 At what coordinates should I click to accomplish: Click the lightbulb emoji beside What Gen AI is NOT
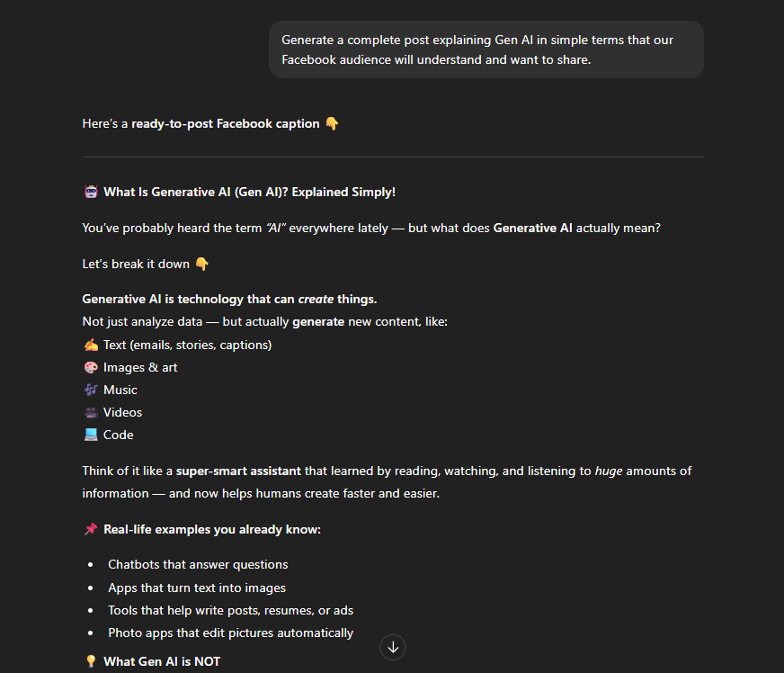point(90,660)
